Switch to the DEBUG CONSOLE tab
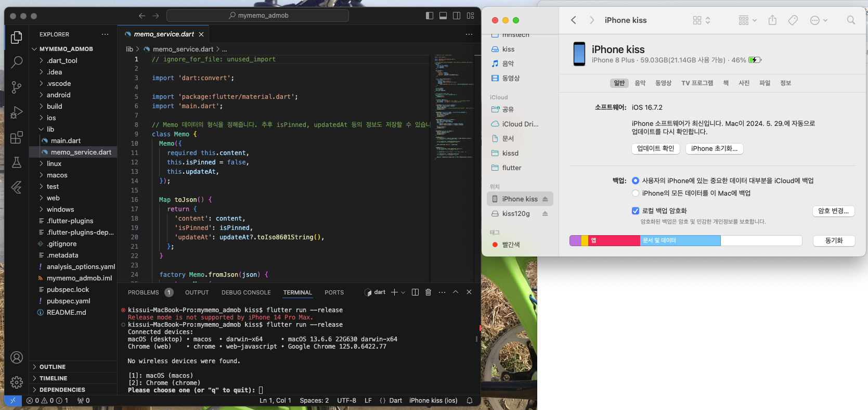Viewport: 868px width, 410px height. tap(246, 292)
